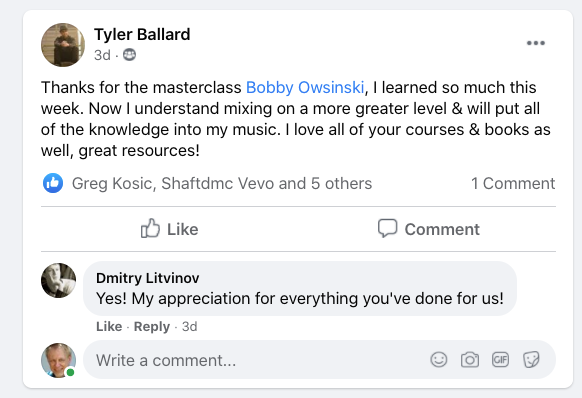Click the 3d timestamp under the comment
582x398 pixels.
pyautogui.click(x=189, y=327)
